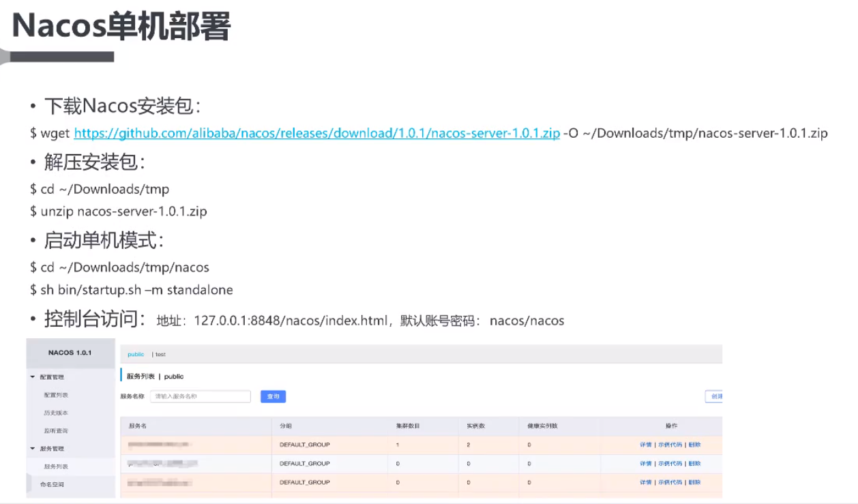Open 命名空间 in the sidebar

(x=53, y=484)
